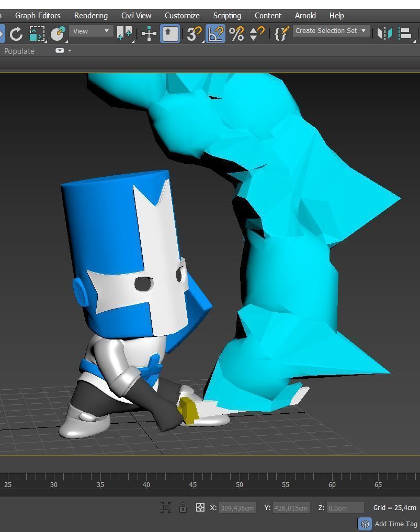Toggle Isolate Selection in status bar
This screenshot has height=532, width=420.
pos(166,507)
